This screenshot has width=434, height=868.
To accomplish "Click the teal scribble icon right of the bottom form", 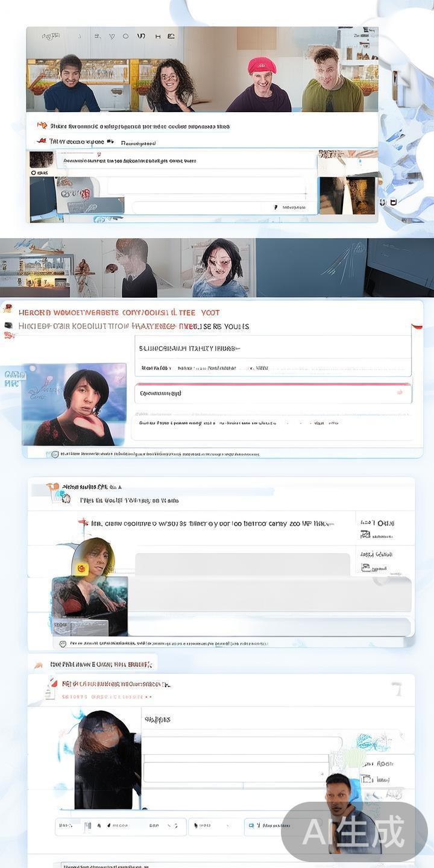I will point(368,741).
